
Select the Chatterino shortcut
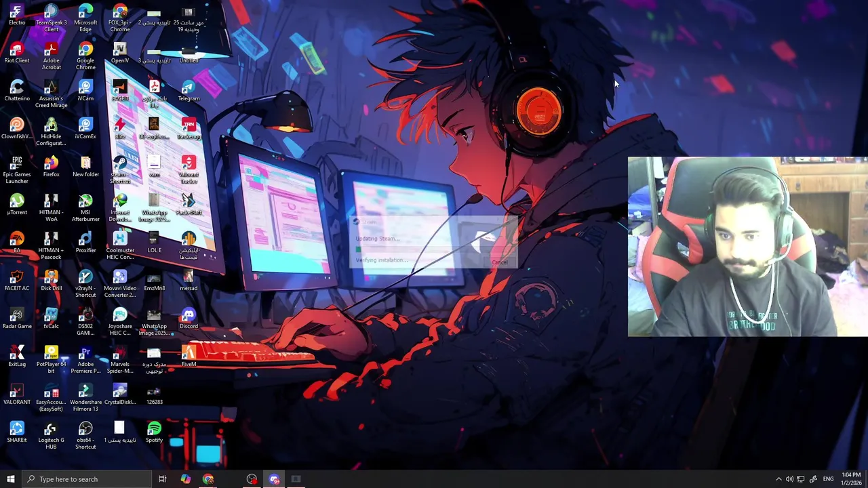(x=17, y=91)
